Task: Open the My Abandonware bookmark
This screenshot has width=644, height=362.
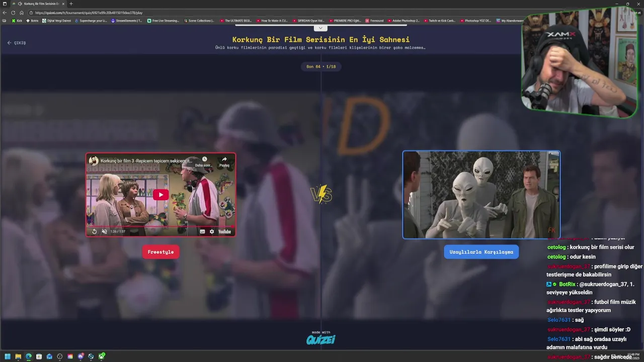Action: [510, 21]
